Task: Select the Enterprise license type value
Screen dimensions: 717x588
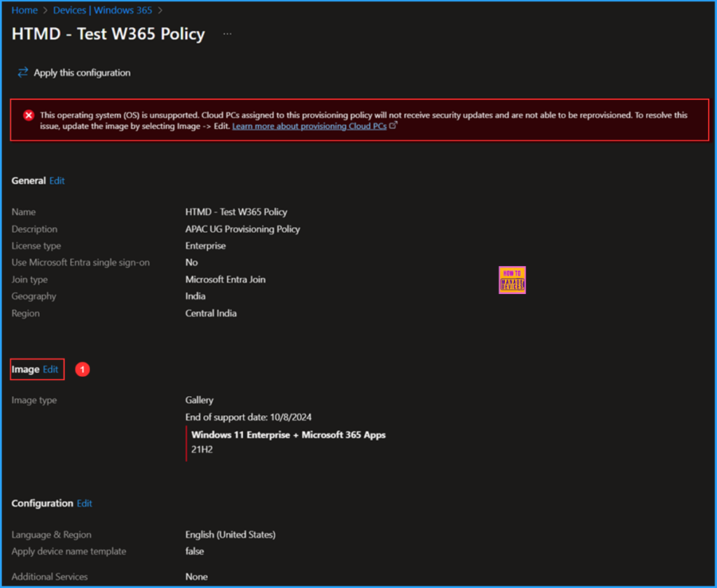Action: click(x=205, y=246)
